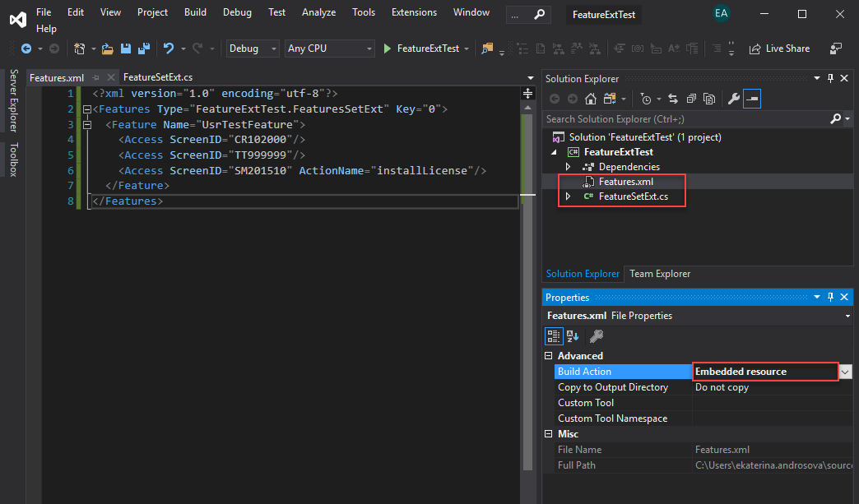Click the Undo arrow in toolbar
Screen dimensions: 859x504
point(169,49)
